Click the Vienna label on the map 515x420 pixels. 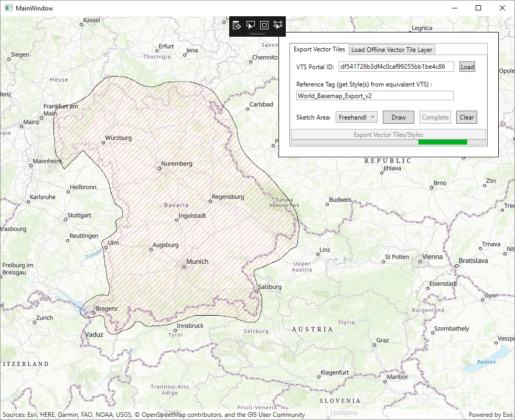click(x=432, y=256)
